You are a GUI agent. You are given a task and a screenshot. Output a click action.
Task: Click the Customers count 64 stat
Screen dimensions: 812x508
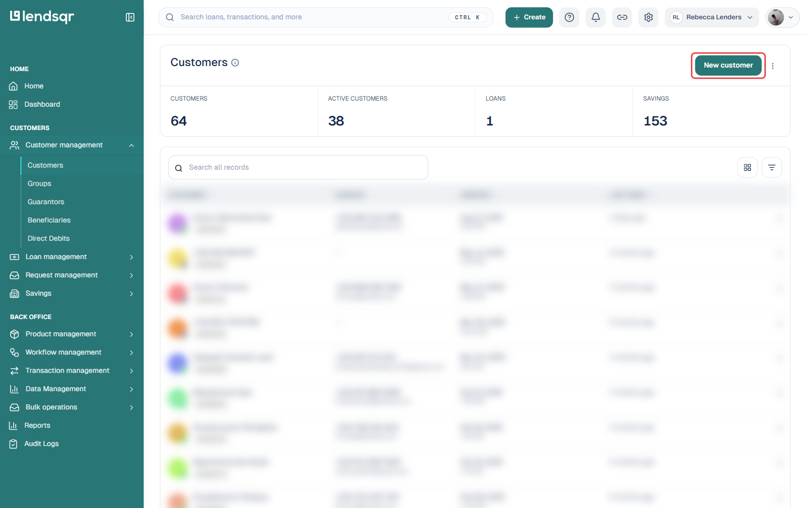pyautogui.click(x=179, y=121)
